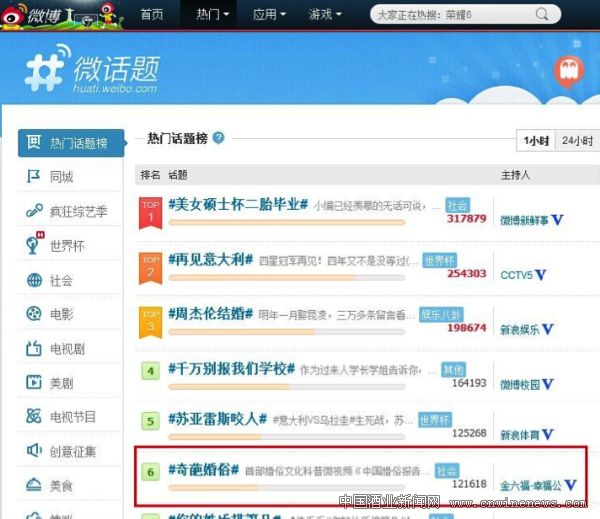The image size is (600, 519).
Task: Click the 同城 flag icon in the sidebar
Action: point(33,176)
